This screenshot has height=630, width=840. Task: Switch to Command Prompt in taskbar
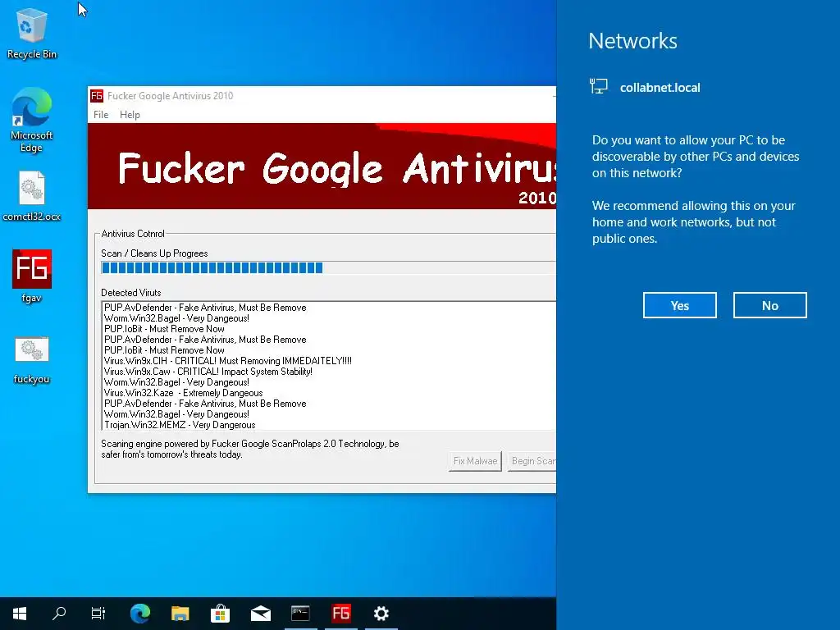click(300, 614)
